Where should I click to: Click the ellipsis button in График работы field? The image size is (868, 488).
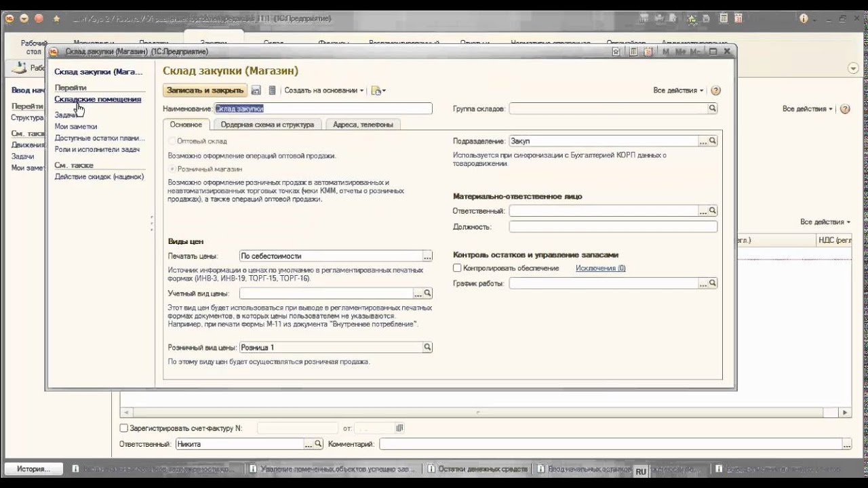click(703, 283)
